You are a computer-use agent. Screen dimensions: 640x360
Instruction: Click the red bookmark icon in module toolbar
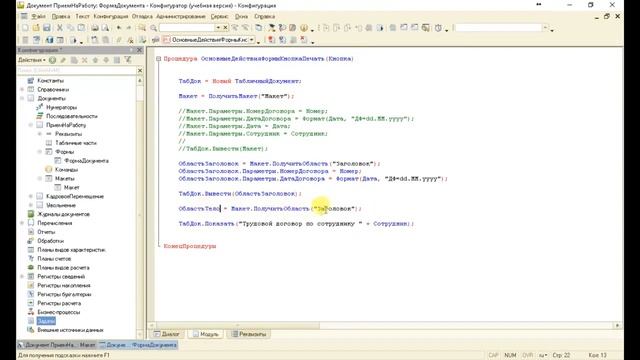tap(271, 40)
